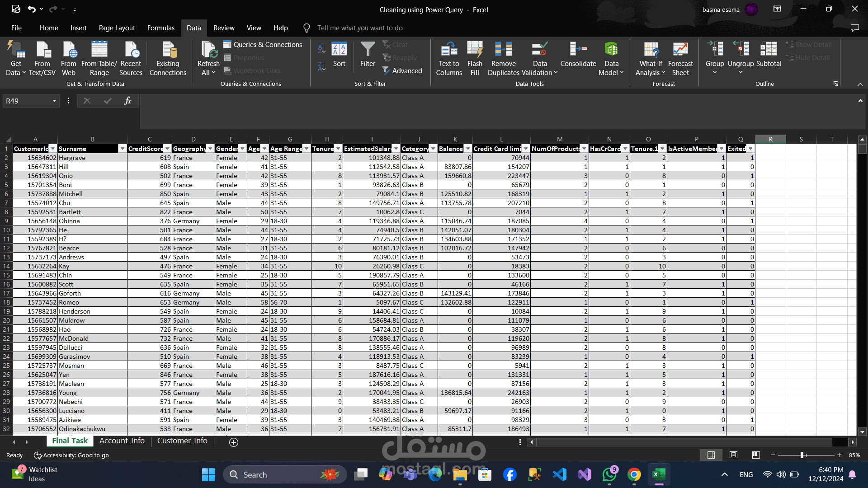
Task: Open the File menu
Action: (x=16, y=28)
